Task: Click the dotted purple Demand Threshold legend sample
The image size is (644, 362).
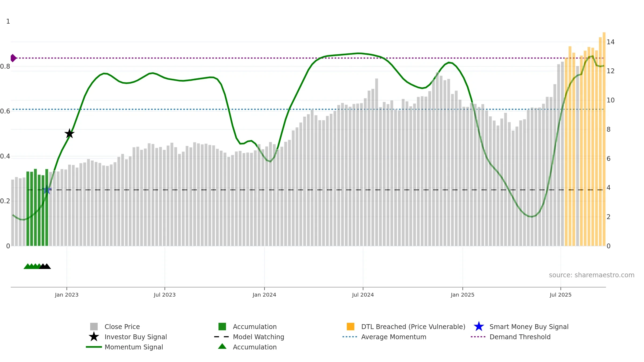Action: 478,337
